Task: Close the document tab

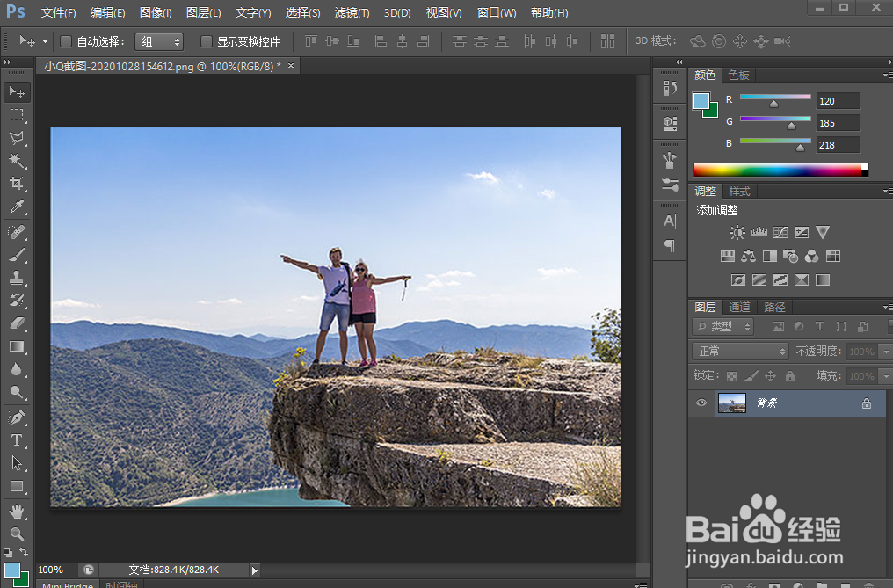Action: pos(291,66)
